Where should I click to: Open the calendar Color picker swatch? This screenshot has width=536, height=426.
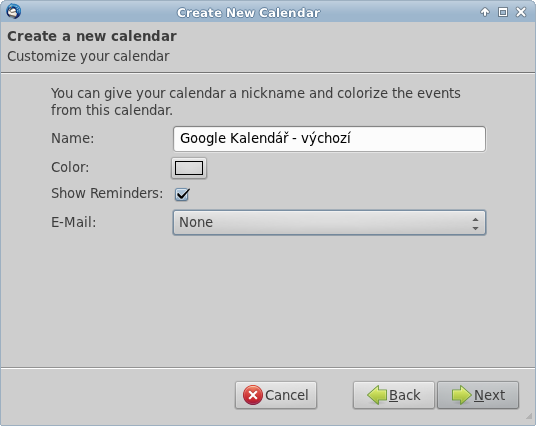click(189, 168)
